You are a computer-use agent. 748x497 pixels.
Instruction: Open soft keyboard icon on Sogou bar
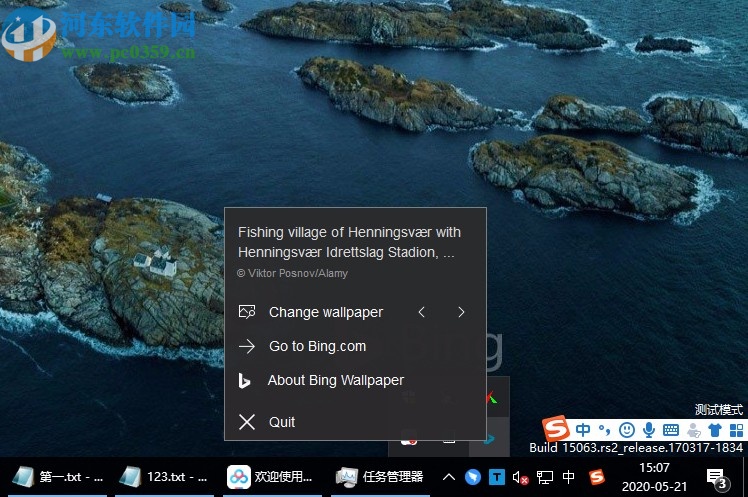(671, 430)
